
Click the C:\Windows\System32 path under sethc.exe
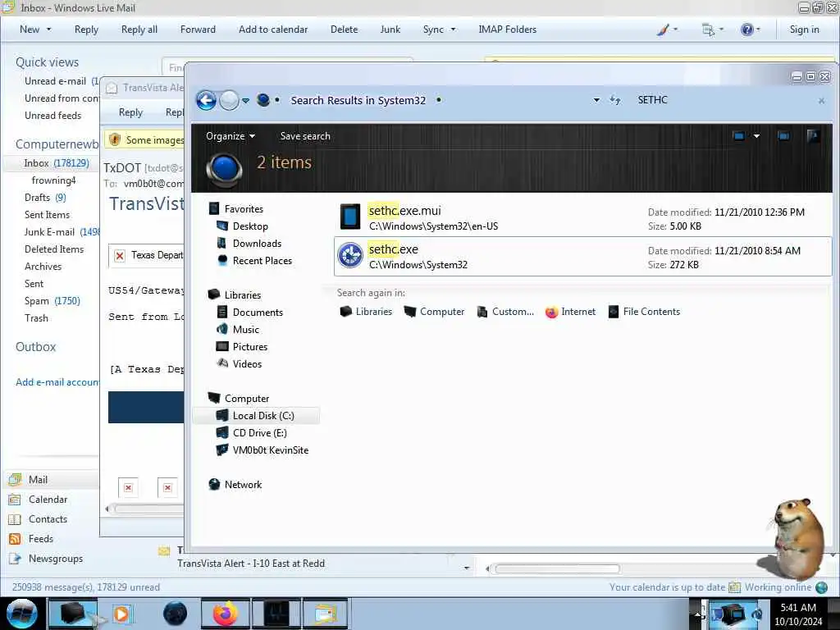[x=418, y=265]
